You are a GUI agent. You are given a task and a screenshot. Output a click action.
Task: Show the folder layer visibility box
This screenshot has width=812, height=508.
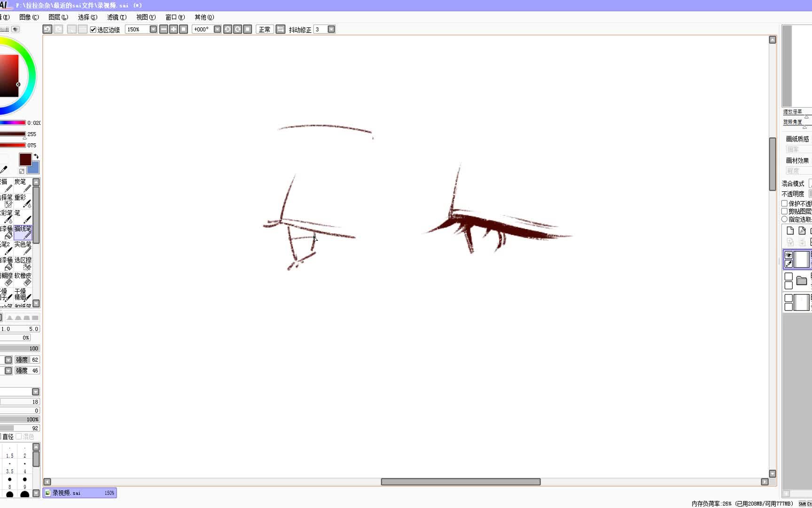789,277
